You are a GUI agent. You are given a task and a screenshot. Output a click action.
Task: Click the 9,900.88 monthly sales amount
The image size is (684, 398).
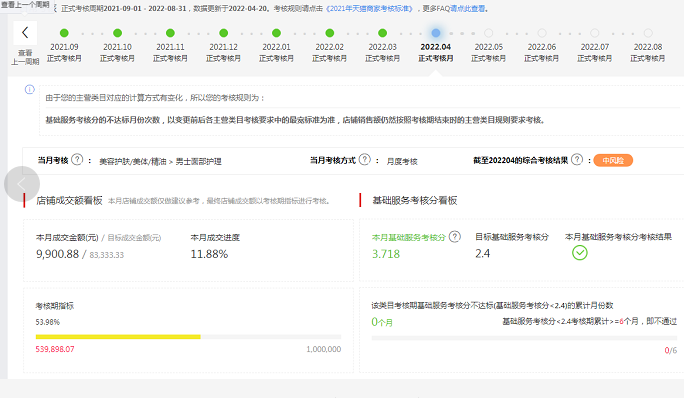click(58, 254)
